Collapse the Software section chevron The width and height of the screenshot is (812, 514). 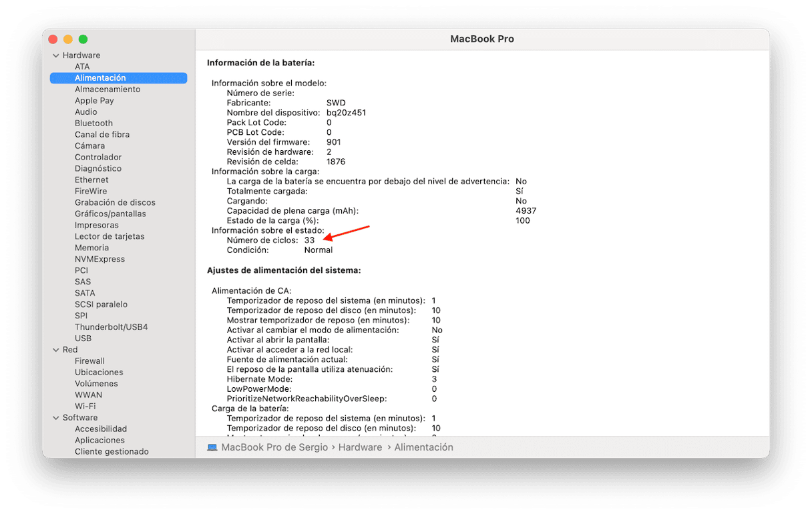coord(56,418)
